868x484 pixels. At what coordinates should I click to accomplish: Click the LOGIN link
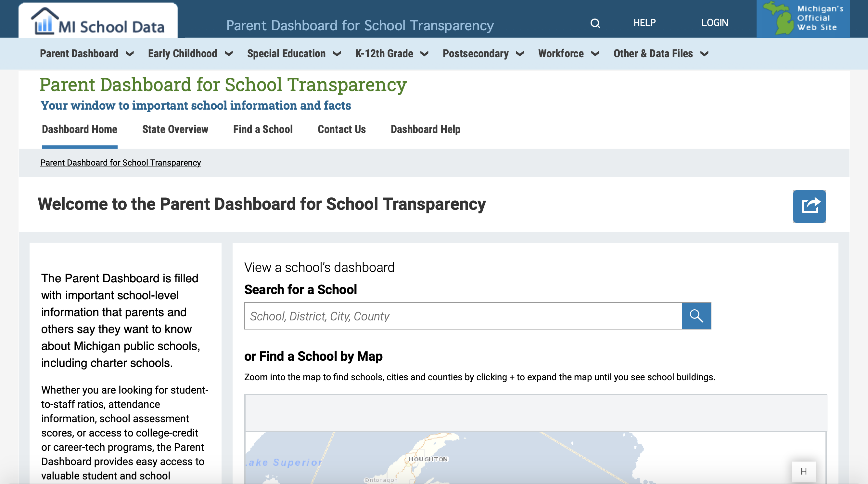[x=714, y=22]
